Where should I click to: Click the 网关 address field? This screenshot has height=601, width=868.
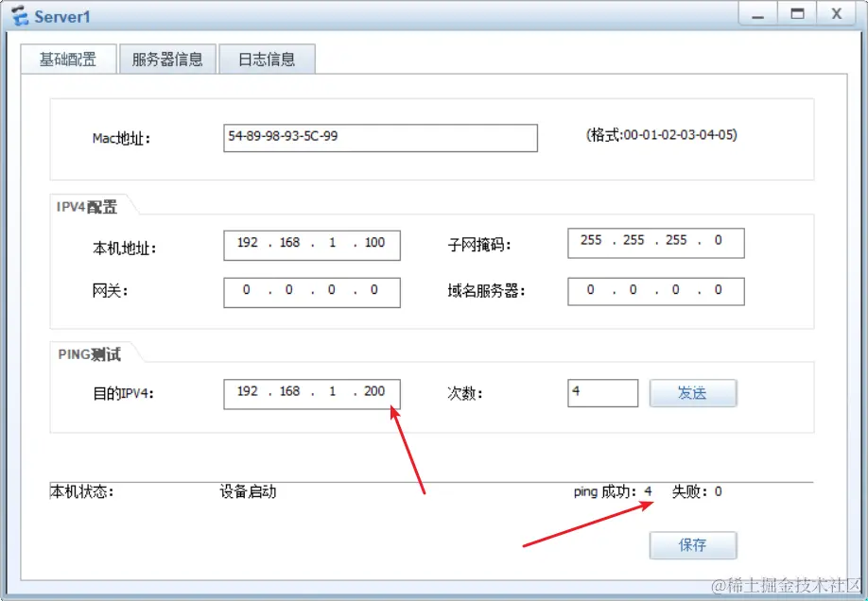(312, 293)
